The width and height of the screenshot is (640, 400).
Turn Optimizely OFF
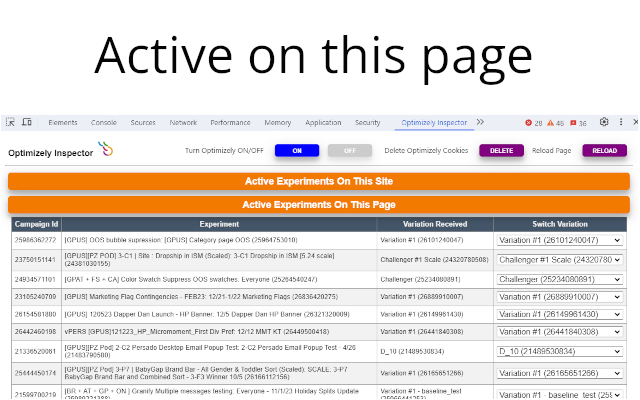pyautogui.click(x=350, y=151)
